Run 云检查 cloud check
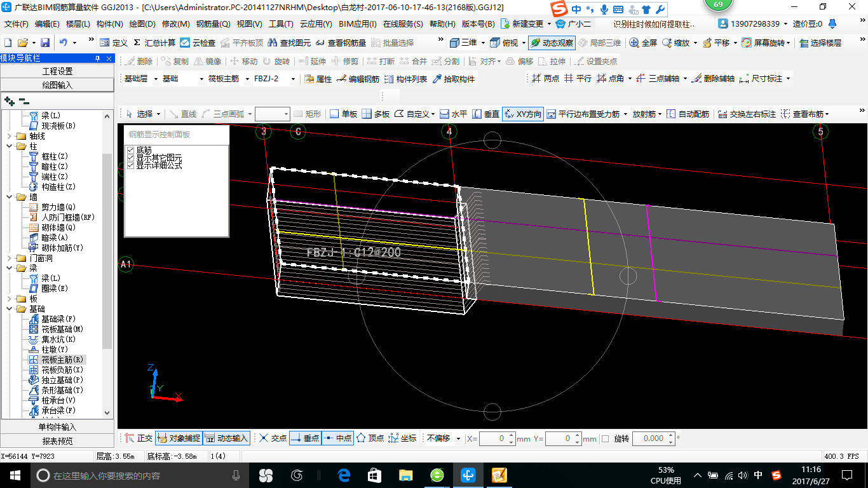Image resolution: width=868 pixels, height=488 pixels. 198,43
